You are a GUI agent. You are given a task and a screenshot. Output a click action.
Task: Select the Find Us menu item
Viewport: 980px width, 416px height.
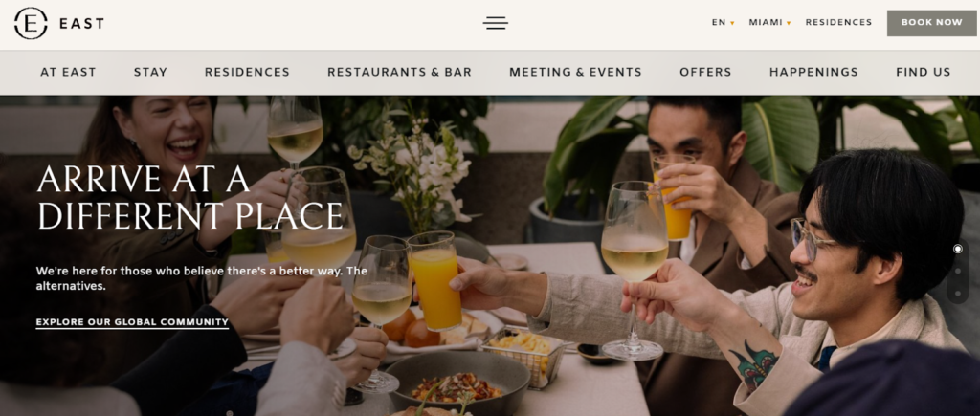click(923, 72)
